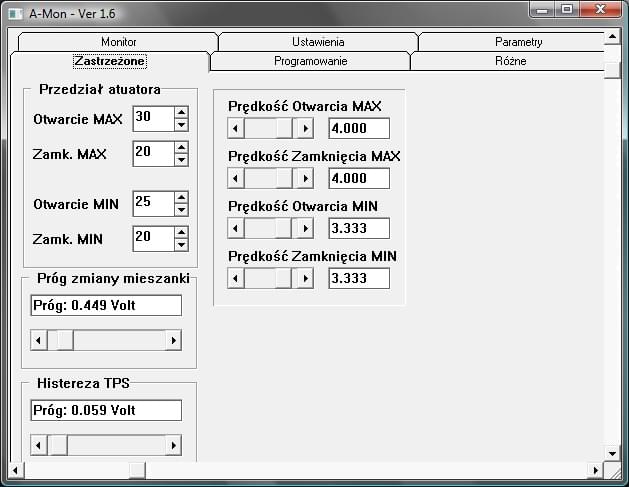Open the Ustawienia tab
The width and height of the screenshot is (629, 487).
point(318,42)
